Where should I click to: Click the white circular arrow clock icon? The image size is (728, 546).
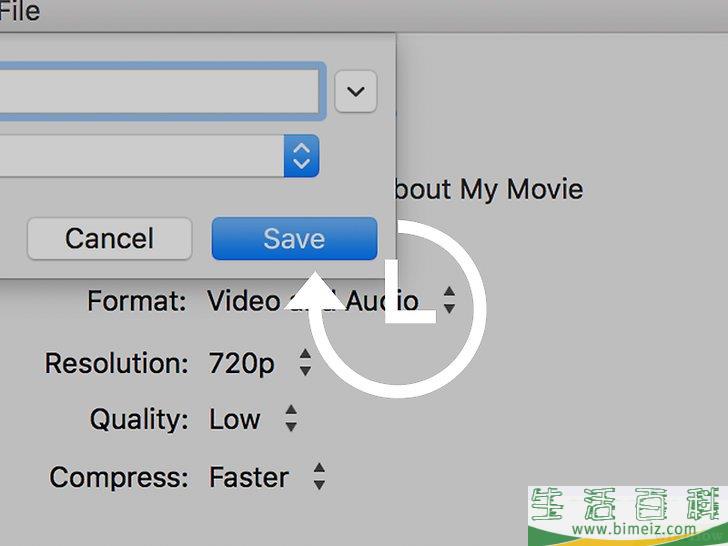click(397, 309)
